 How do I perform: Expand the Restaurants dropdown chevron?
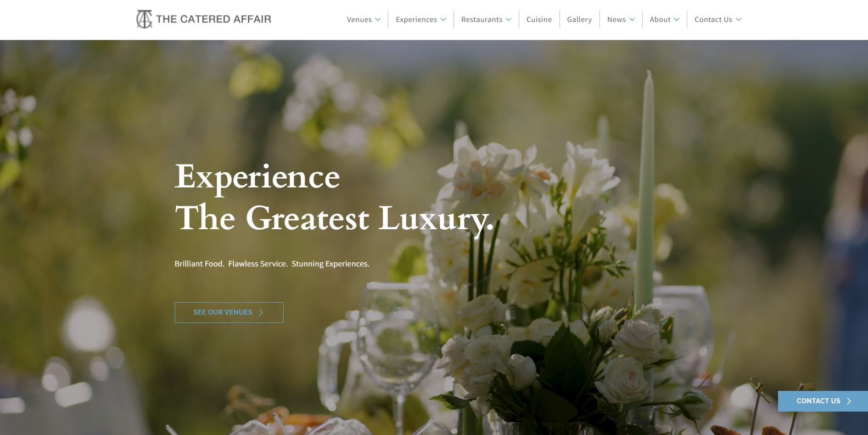(x=509, y=19)
